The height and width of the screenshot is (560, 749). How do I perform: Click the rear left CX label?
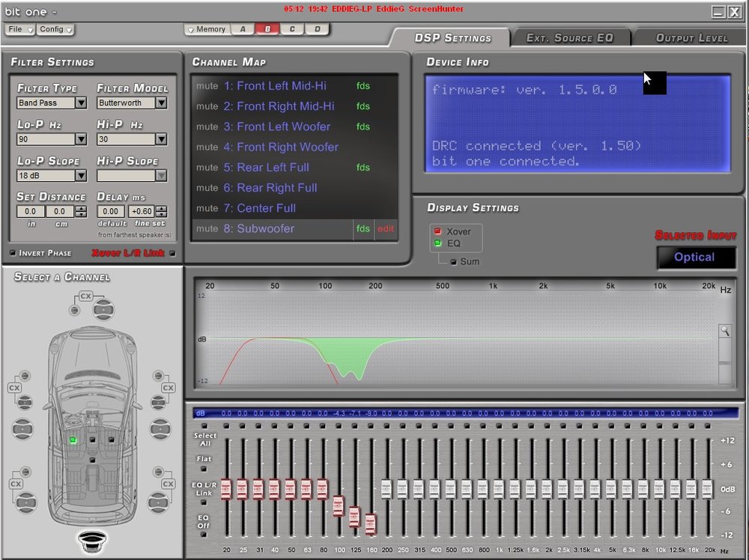point(15,484)
